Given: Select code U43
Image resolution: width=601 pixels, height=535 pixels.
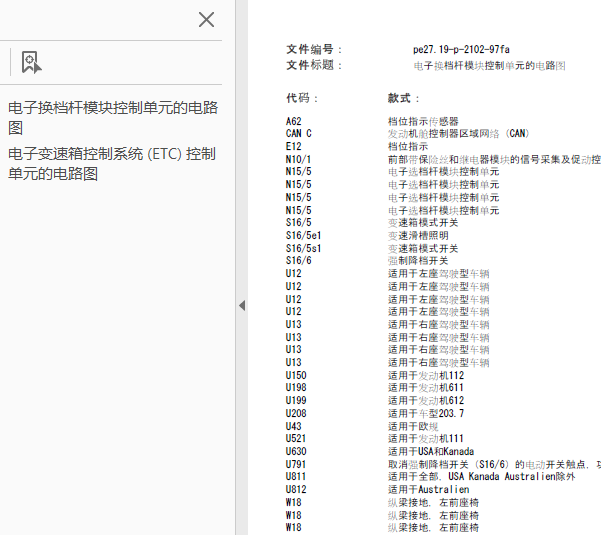Looking at the screenshot, I should pos(294,426).
